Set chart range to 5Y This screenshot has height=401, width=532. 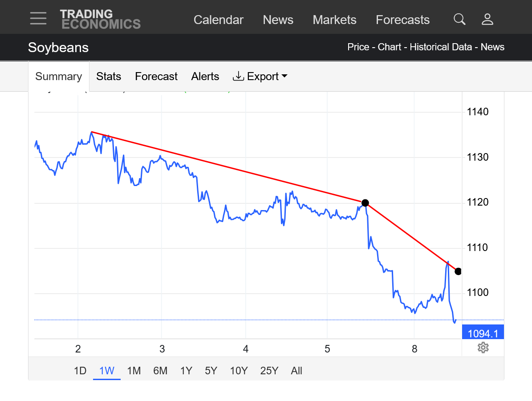(211, 371)
